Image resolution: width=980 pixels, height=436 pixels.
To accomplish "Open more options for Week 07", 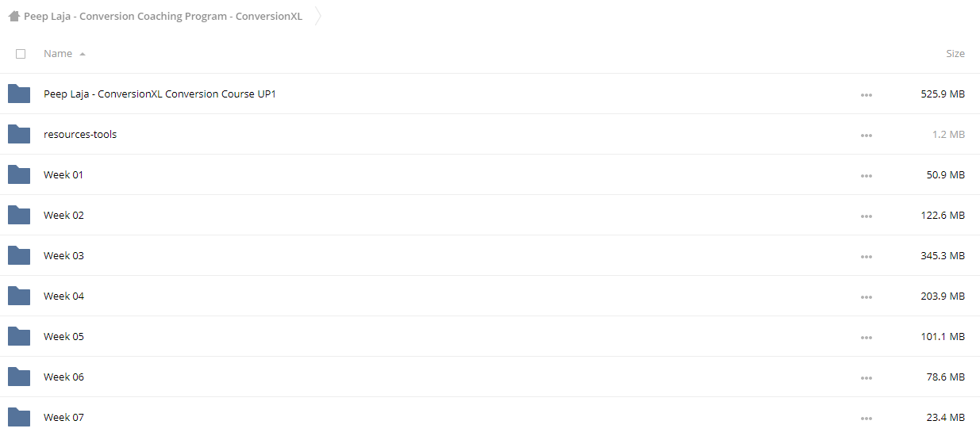I will point(866,418).
